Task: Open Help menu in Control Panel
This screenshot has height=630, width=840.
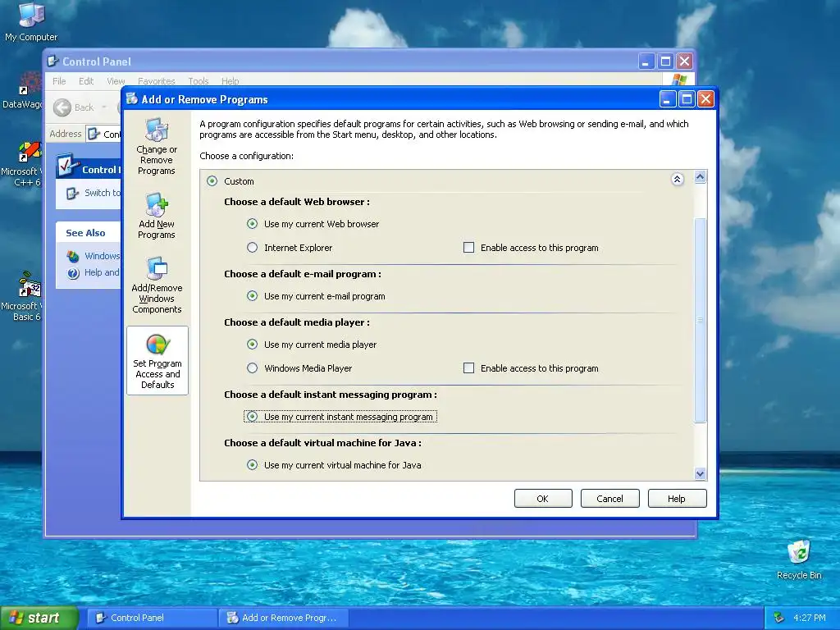Action: click(x=231, y=81)
